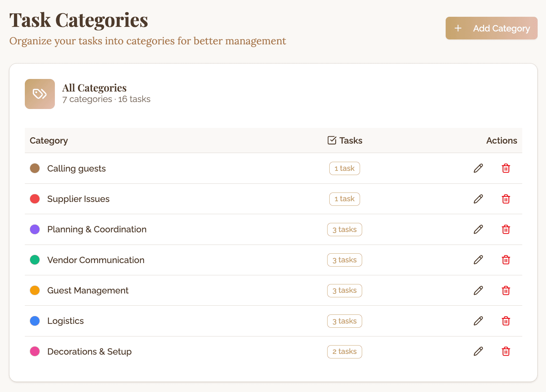
Task: Delete the Supplier Issues category
Action: 506,199
